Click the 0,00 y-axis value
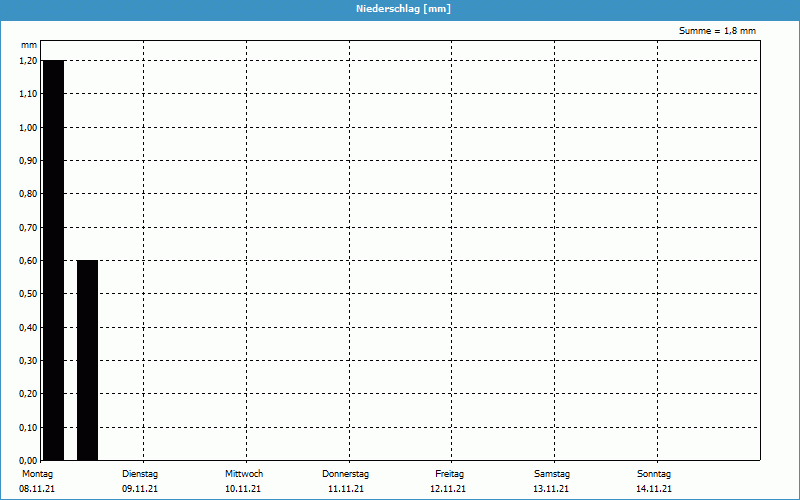800x500 pixels. pos(28,460)
